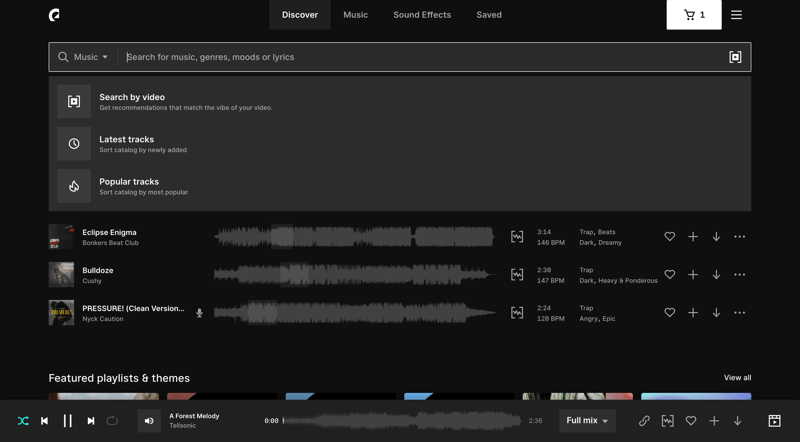Image resolution: width=800 pixels, height=442 pixels.
Task: Mute the player volume
Action: coord(149,421)
